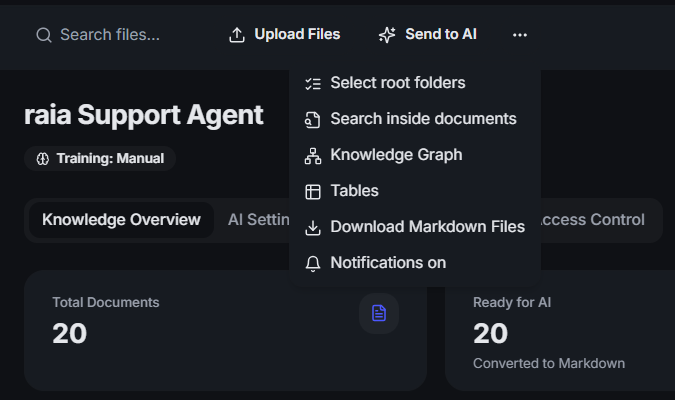Image resolution: width=675 pixels, height=400 pixels.
Task: Click the blue document icon in Total Documents card
Action: [379, 313]
